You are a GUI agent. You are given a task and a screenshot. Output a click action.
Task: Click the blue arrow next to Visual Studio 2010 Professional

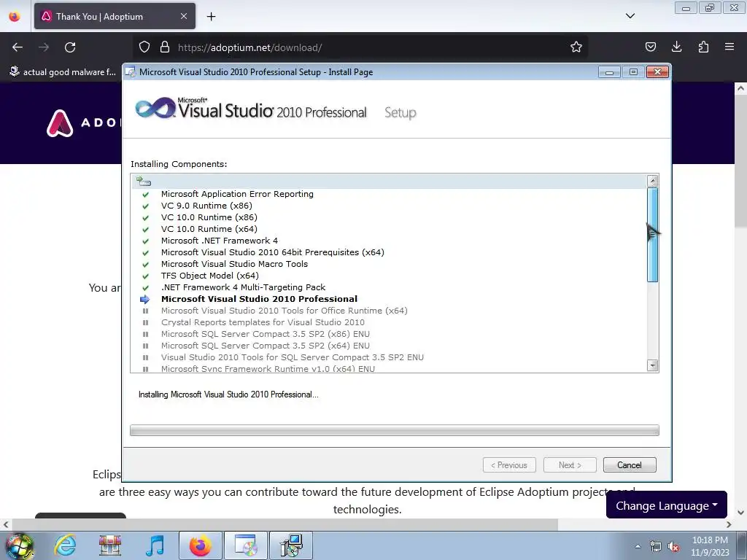point(145,299)
